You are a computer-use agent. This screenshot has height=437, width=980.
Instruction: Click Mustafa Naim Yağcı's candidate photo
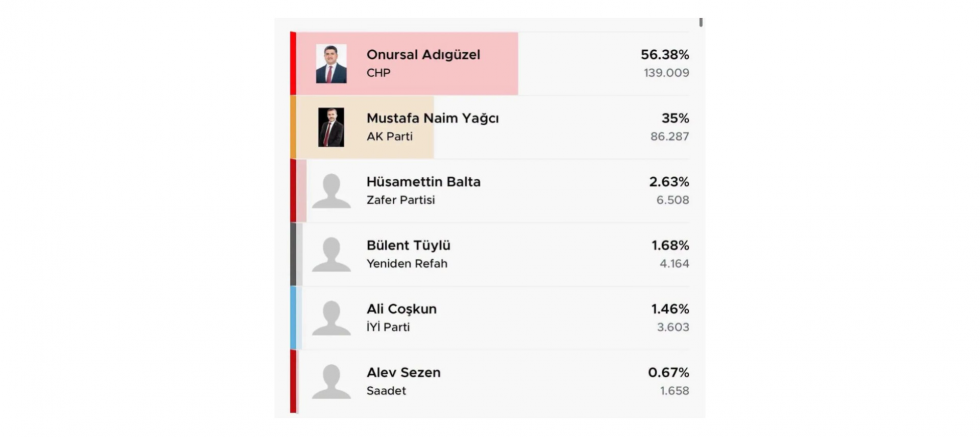[x=331, y=127]
